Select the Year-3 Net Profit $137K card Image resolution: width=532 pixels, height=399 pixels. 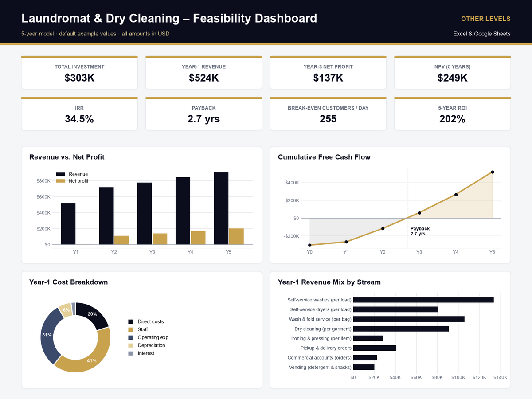click(328, 73)
